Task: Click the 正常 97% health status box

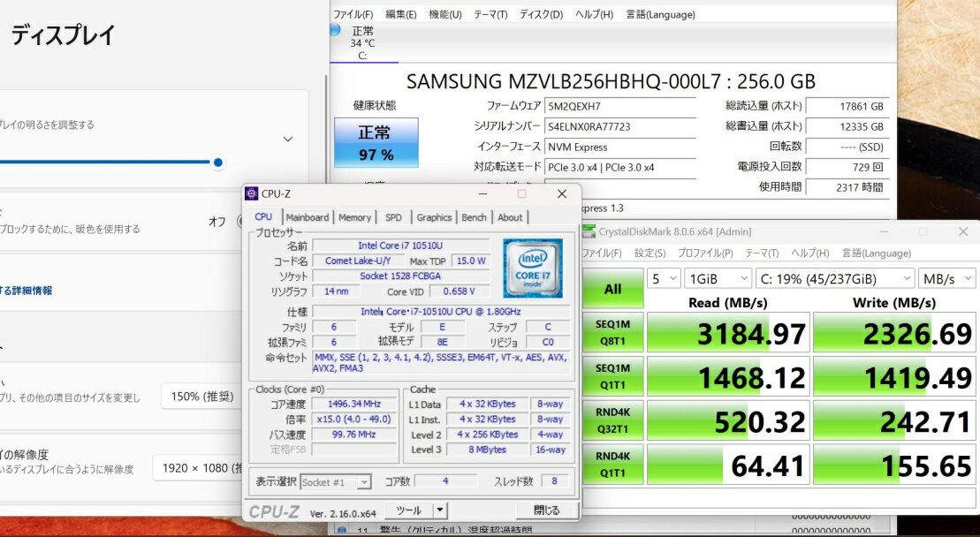Action: tap(375, 143)
